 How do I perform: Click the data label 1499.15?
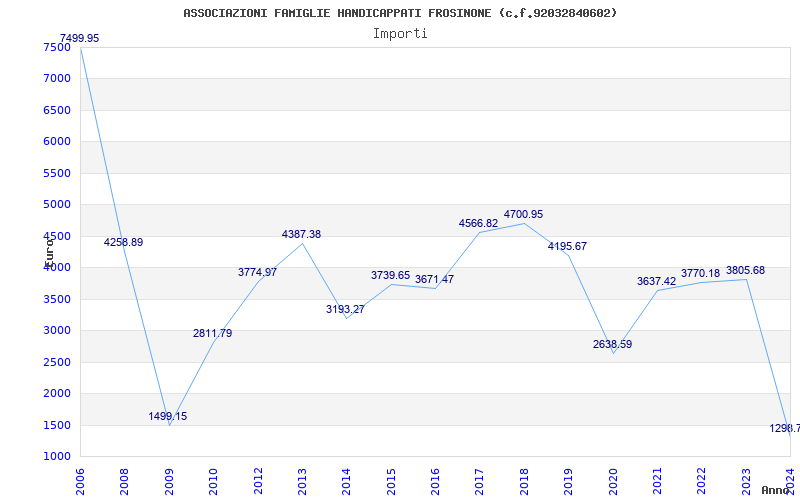168,417
